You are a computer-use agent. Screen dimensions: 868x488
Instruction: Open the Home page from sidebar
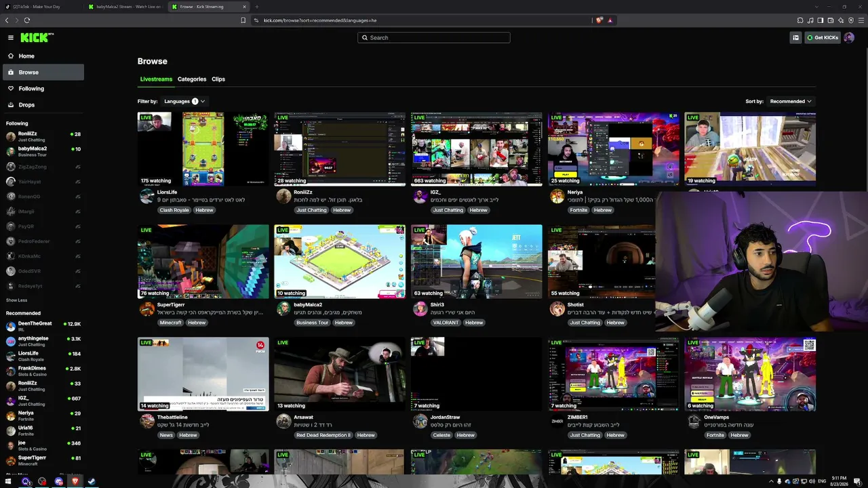click(x=43, y=56)
